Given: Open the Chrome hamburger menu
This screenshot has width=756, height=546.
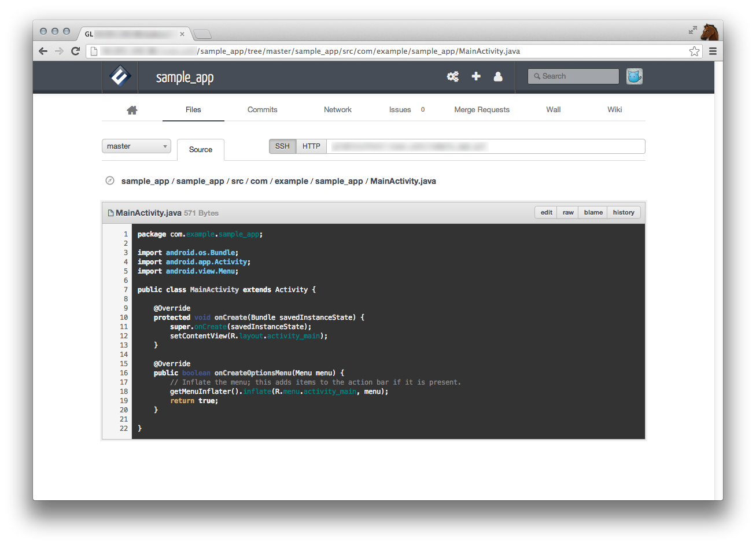Looking at the screenshot, I should click(713, 51).
